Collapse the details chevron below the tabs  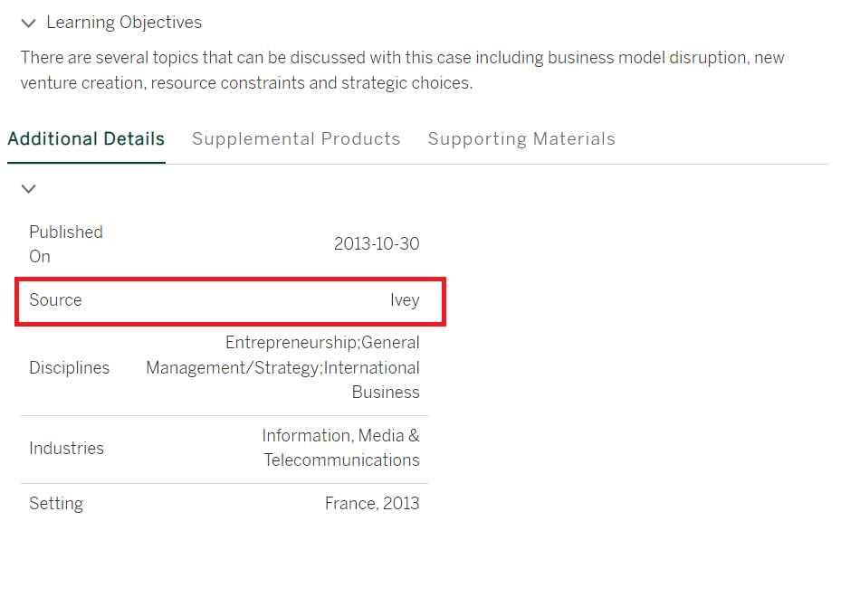coord(29,189)
